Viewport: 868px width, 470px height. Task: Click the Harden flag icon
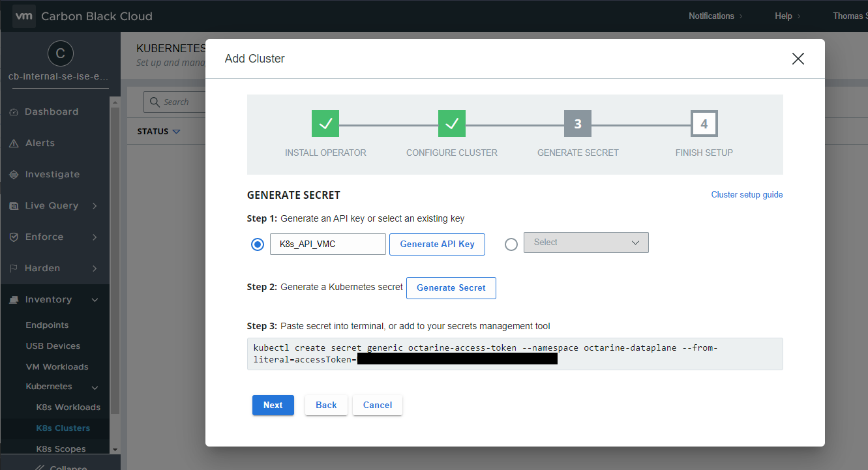coord(14,269)
